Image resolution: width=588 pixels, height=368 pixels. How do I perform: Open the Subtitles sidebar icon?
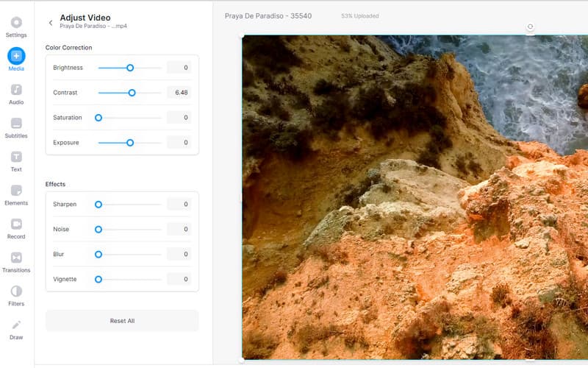(16, 124)
